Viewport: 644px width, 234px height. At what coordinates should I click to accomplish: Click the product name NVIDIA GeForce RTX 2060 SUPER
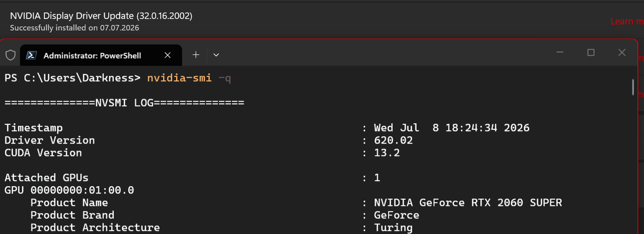pyautogui.click(x=468, y=203)
